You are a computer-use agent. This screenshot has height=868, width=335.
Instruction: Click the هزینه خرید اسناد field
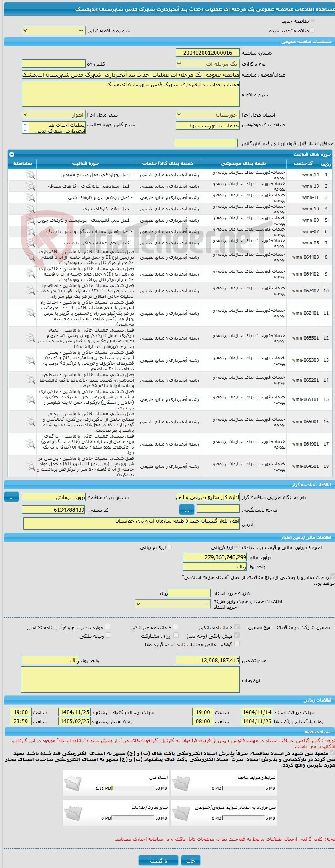point(189,593)
